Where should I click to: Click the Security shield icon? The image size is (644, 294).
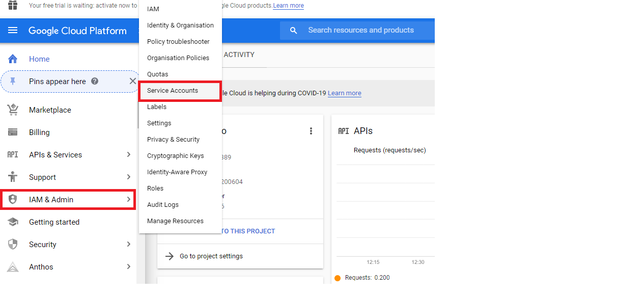tap(13, 244)
